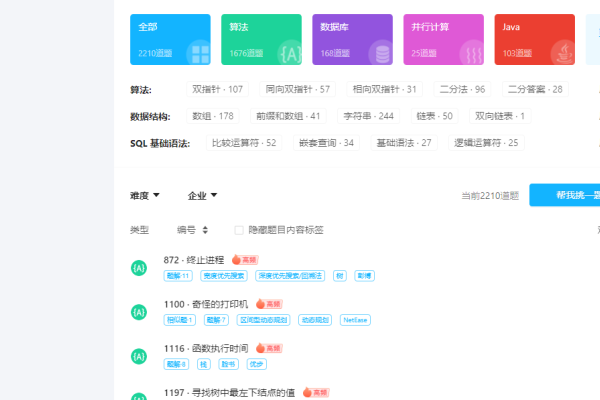Click 高频 hot badge on problem 872
Viewport: 600px width, 400px height.
[245, 260]
